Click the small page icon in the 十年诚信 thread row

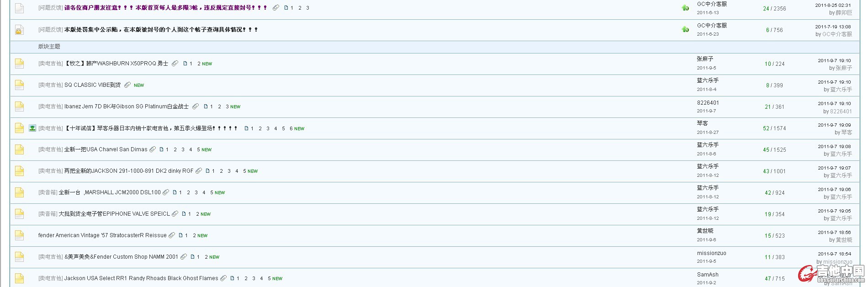click(246, 128)
